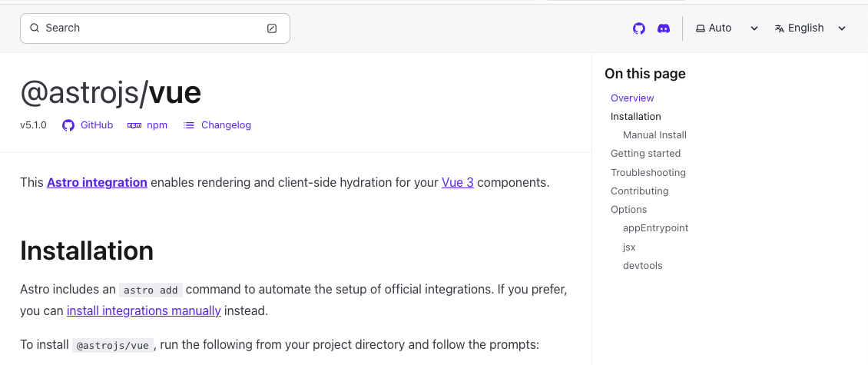Image resolution: width=868 pixels, height=365 pixels.
Task: Jump to Manual Install in outline
Action: pyautogui.click(x=654, y=135)
